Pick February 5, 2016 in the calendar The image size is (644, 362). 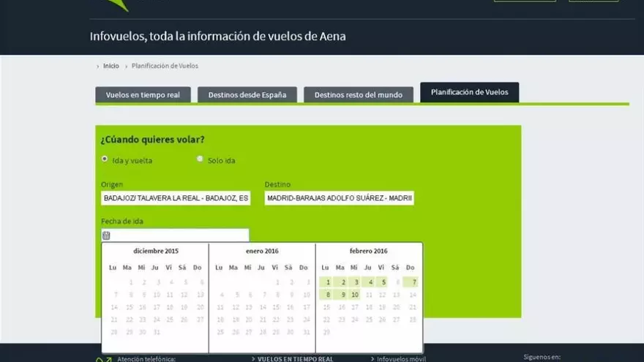pyautogui.click(x=382, y=282)
